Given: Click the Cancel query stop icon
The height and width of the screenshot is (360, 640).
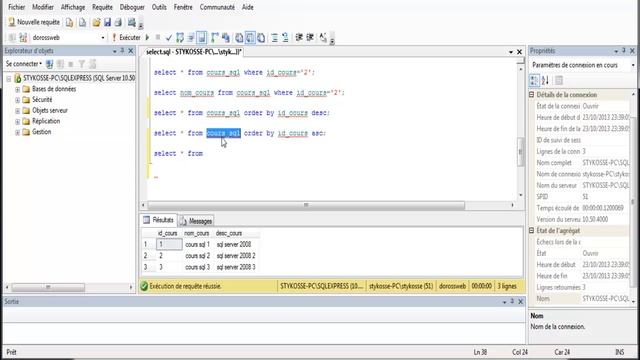Looking at the screenshot, I should (x=158, y=38).
